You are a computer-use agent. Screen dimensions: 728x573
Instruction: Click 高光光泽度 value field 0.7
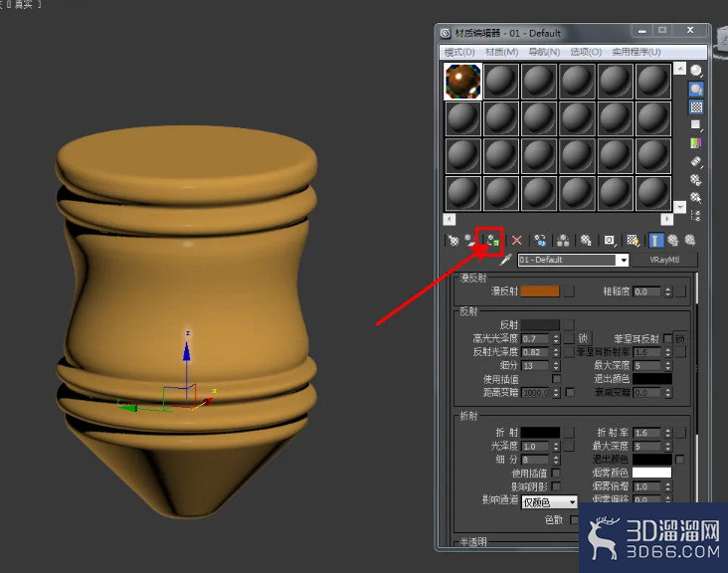(535, 338)
